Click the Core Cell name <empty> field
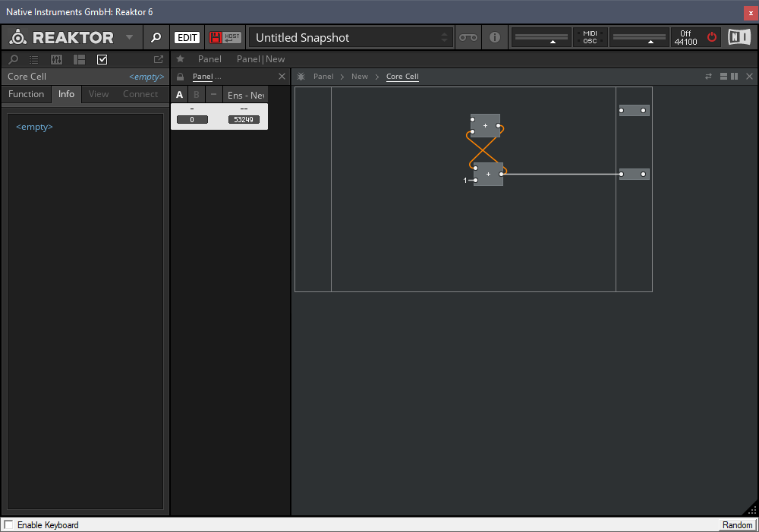Screen dimensions: 759x532 pos(146,77)
